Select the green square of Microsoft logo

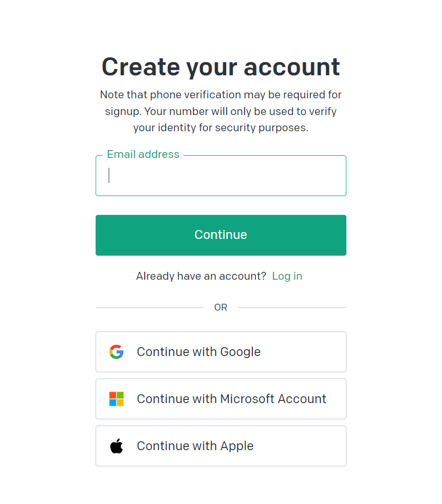tap(119, 395)
